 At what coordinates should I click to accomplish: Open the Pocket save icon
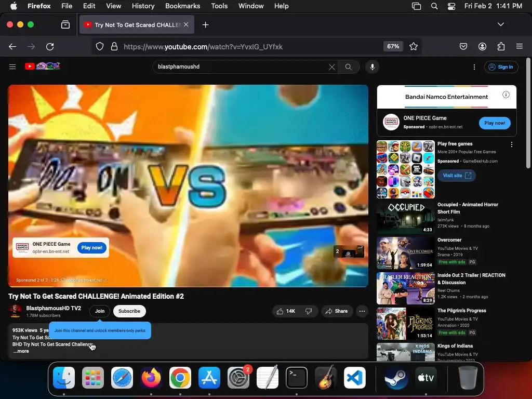(x=463, y=46)
